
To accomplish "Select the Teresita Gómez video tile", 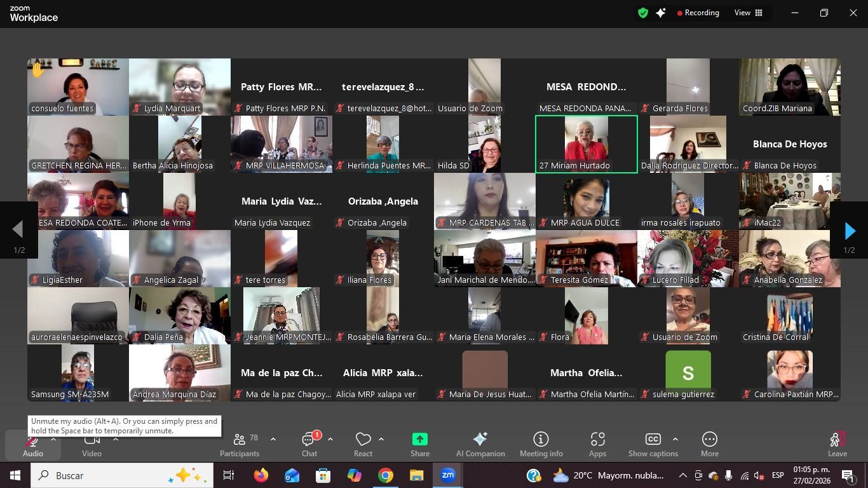I will 587,259.
